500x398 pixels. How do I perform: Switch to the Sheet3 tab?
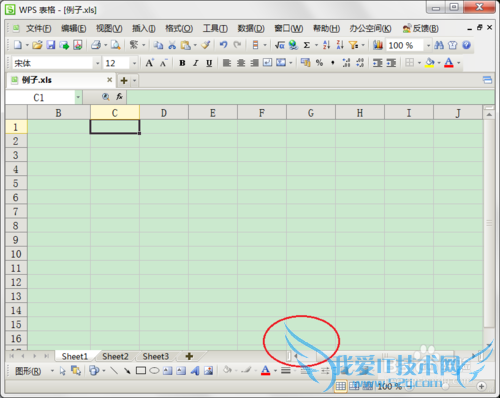point(156,356)
